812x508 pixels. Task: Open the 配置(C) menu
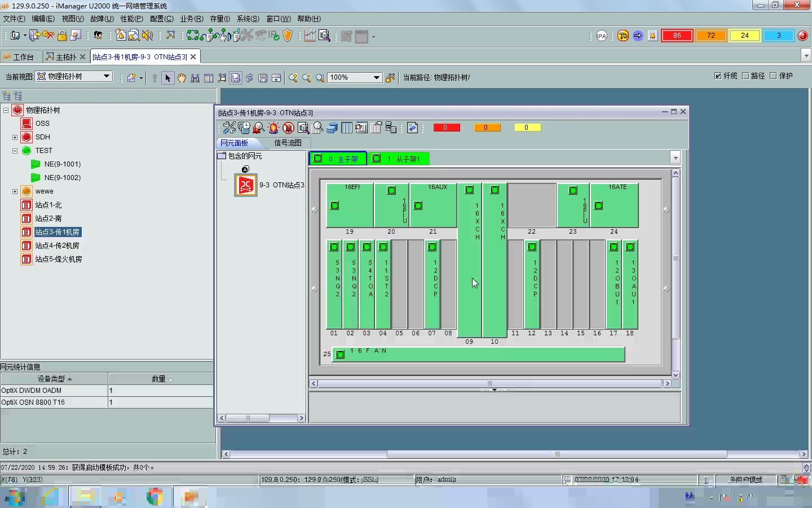(162, 19)
